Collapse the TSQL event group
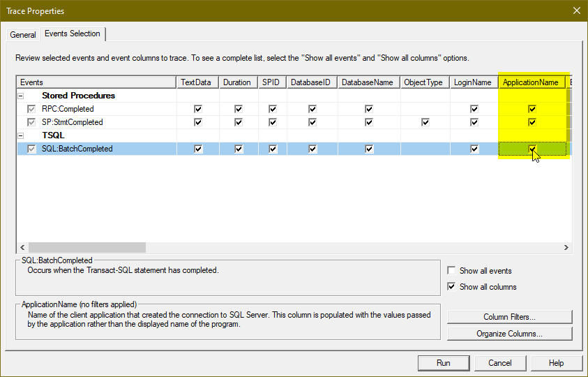 click(x=21, y=135)
